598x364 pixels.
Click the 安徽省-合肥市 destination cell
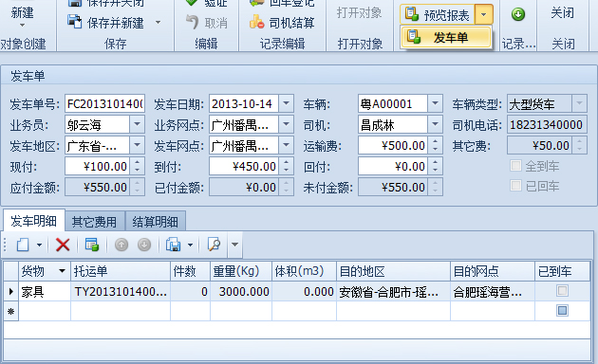coord(394,292)
